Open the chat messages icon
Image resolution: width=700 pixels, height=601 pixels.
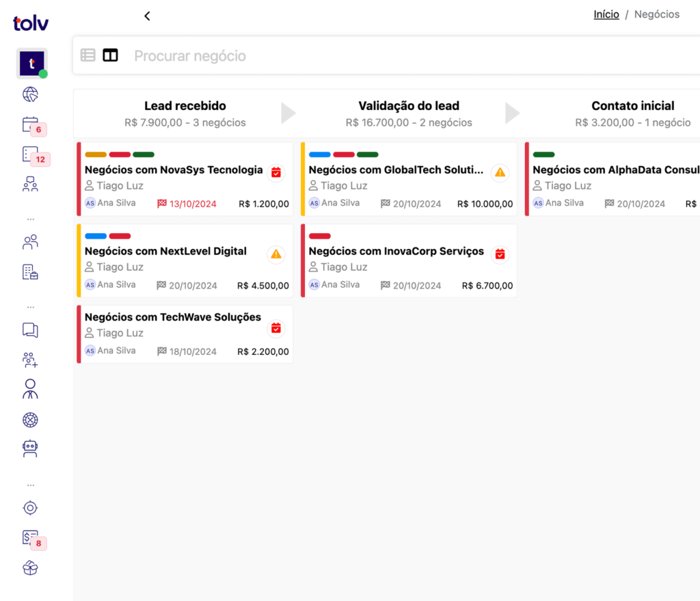(30, 330)
